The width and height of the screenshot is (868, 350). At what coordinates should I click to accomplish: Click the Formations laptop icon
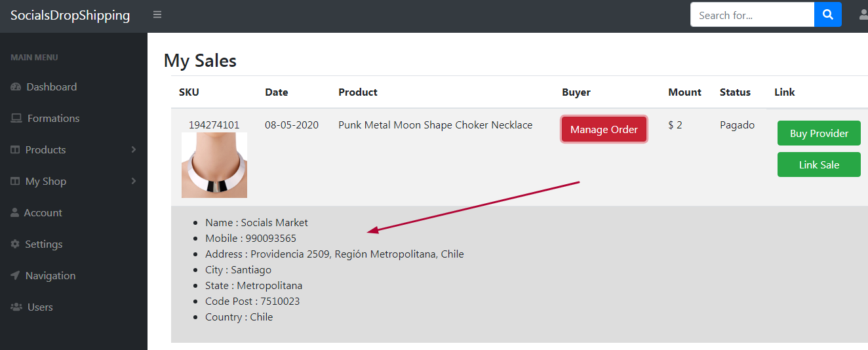tap(16, 119)
